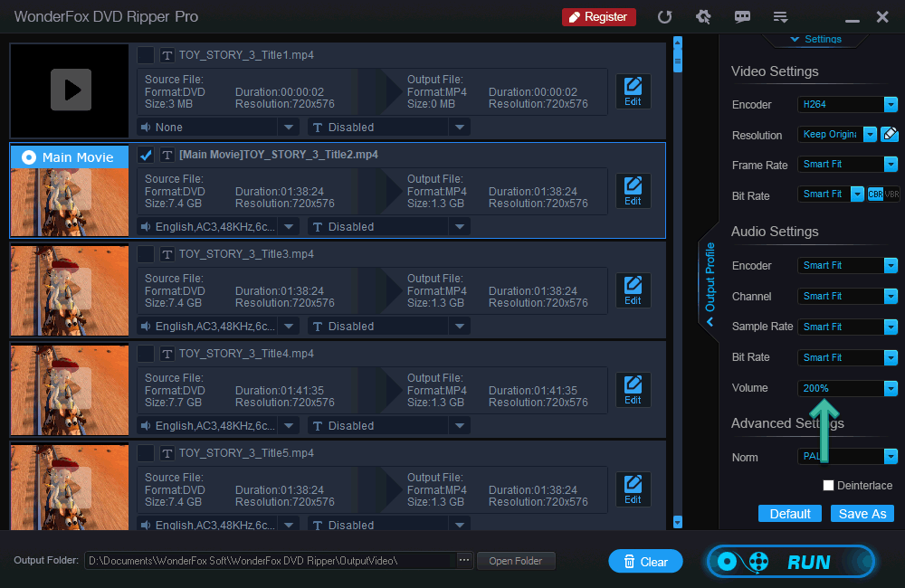Click the Open Folder button
Image resolution: width=905 pixels, height=588 pixels.
(x=516, y=560)
